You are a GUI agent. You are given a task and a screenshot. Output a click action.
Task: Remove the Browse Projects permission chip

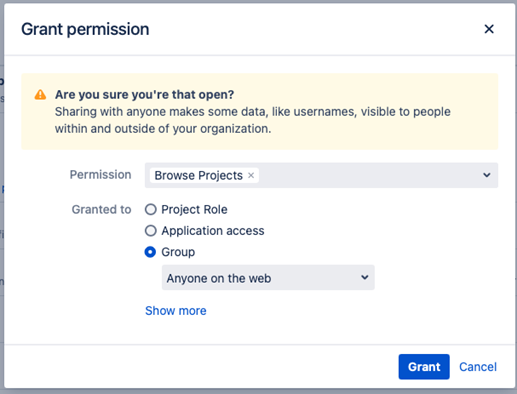point(251,175)
